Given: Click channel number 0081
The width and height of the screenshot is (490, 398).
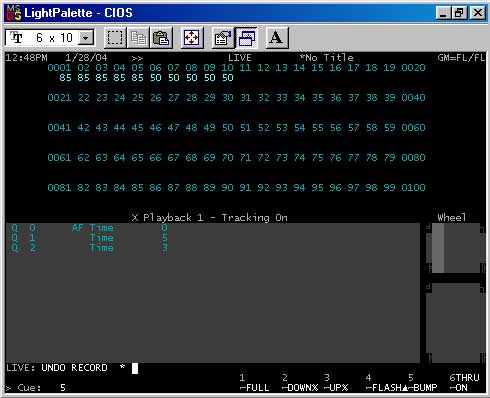Looking at the screenshot, I should click(59, 188).
